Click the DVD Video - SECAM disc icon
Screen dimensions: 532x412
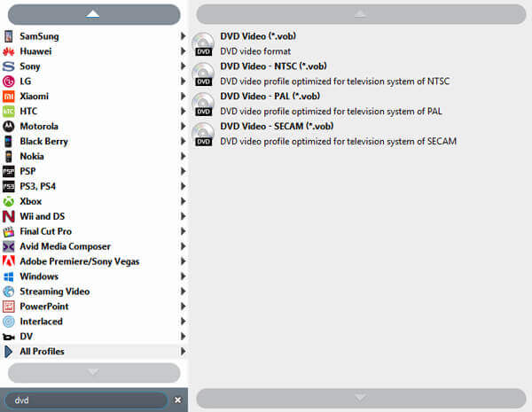coord(203,135)
